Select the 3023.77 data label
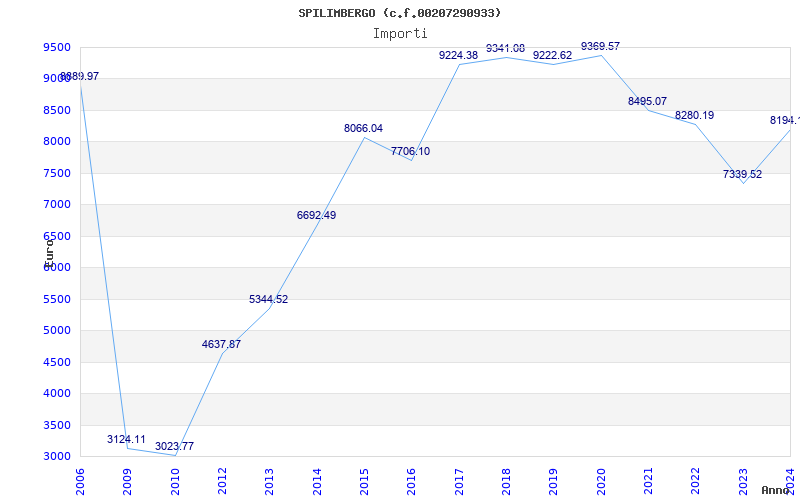The height and width of the screenshot is (500, 800). point(174,446)
